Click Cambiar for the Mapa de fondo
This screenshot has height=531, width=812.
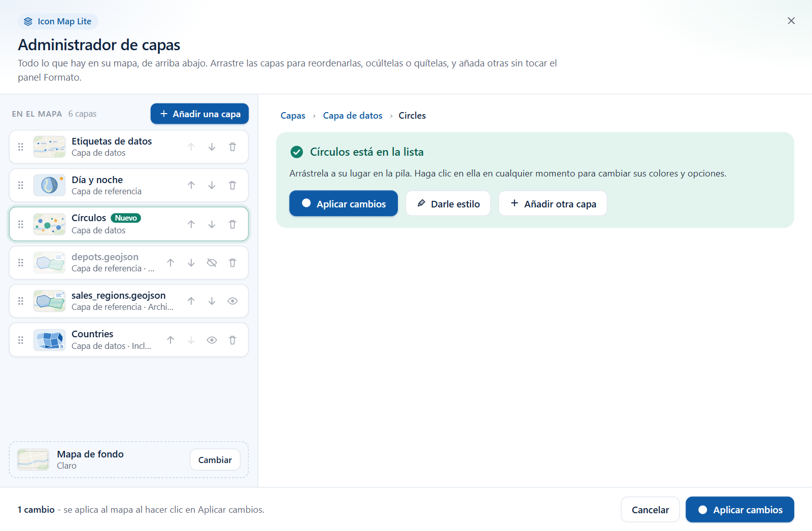[215, 460]
